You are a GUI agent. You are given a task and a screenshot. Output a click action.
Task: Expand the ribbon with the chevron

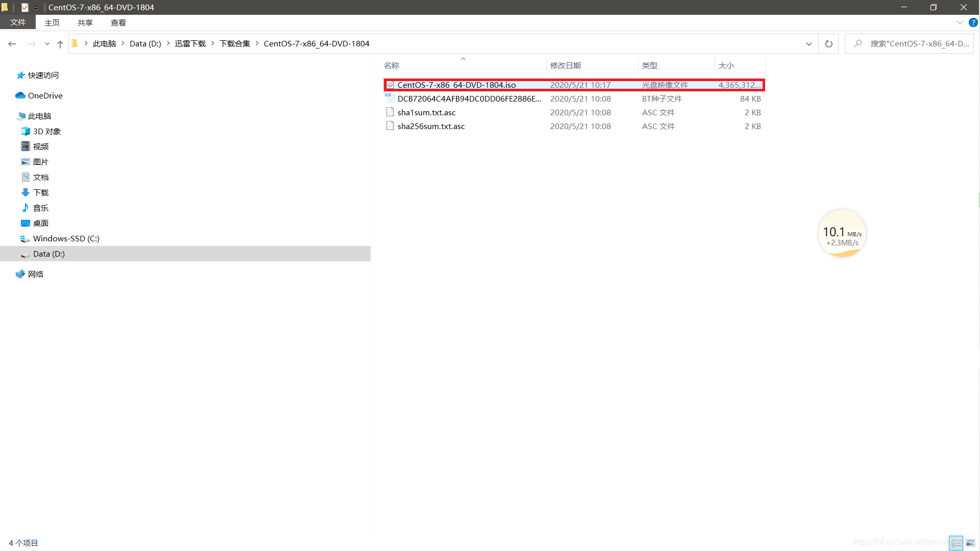pyautogui.click(x=960, y=22)
